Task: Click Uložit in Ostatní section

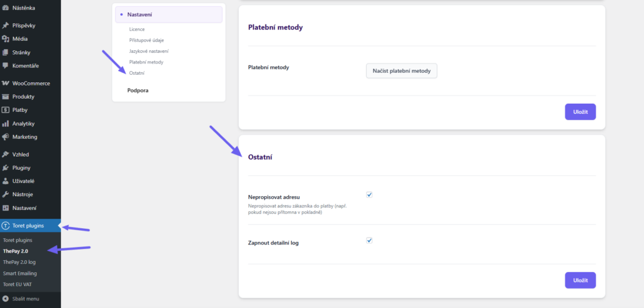Action: click(580, 280)
